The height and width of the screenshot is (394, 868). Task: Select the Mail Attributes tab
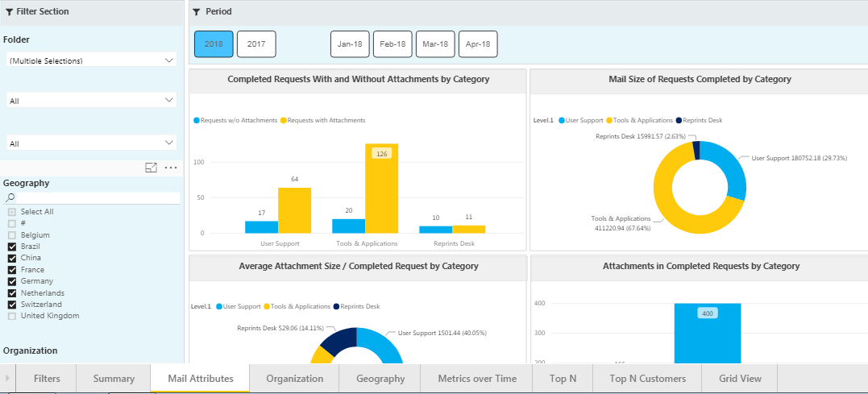pyautogui.click(x=201, y=379)
